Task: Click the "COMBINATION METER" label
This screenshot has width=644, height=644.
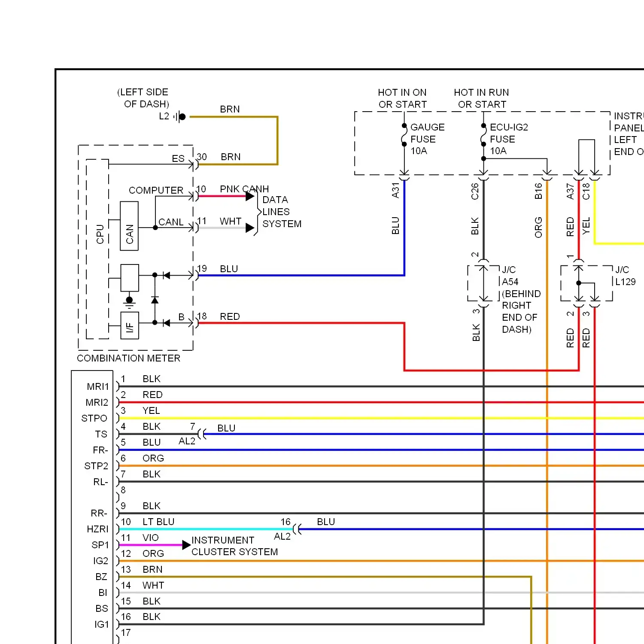Action: (128, 358)
